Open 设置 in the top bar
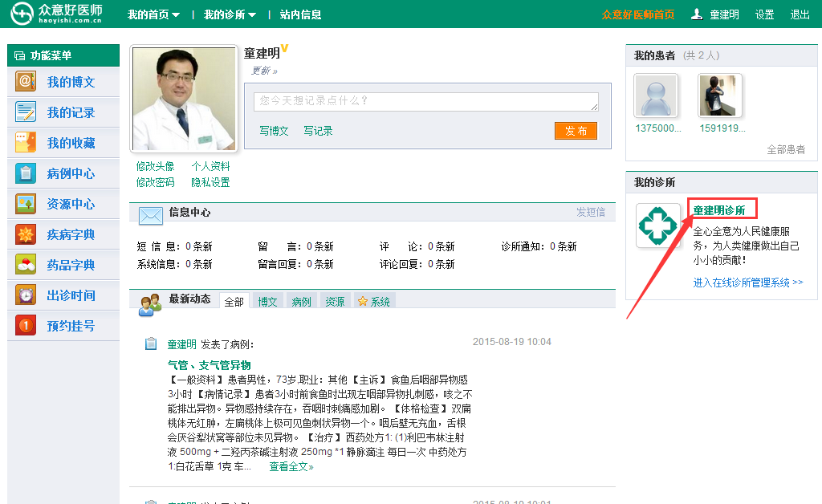Viewport: 822px width, 504px height. 764,14
